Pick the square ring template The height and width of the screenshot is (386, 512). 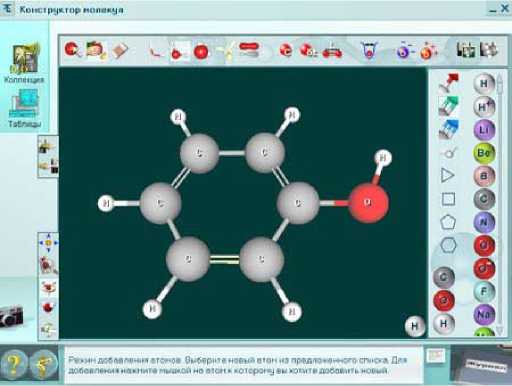(x=448, y=199)
